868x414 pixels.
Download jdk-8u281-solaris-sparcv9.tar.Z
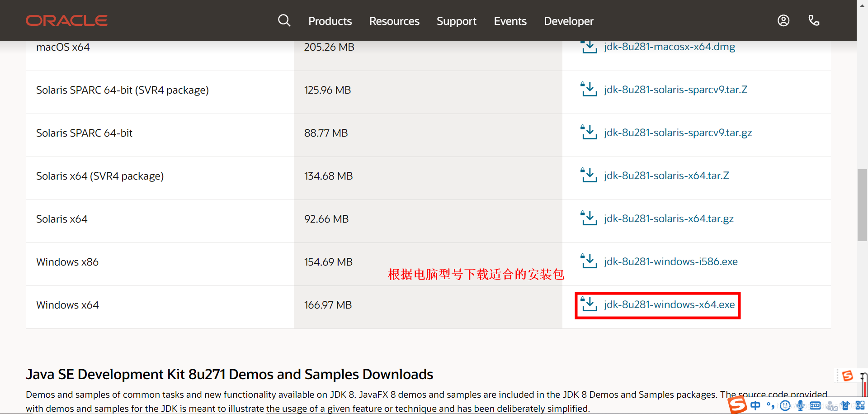tap(675, 90)
